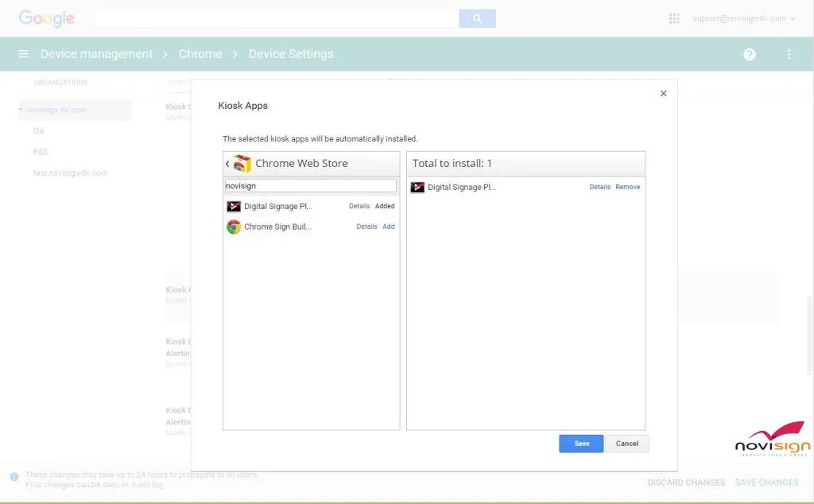
Task: Collapse the Chrome Web Store panel with back chevron
Action: [x=227, y=163]
